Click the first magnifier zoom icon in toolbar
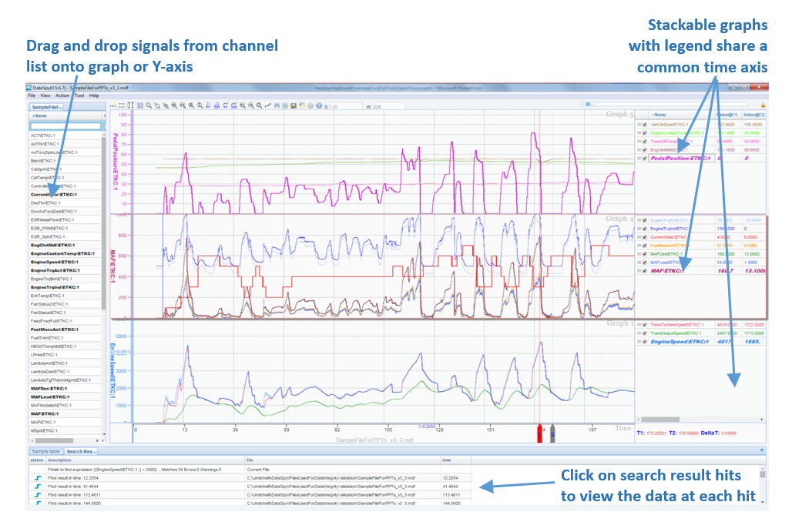 (x=149, y=105)
